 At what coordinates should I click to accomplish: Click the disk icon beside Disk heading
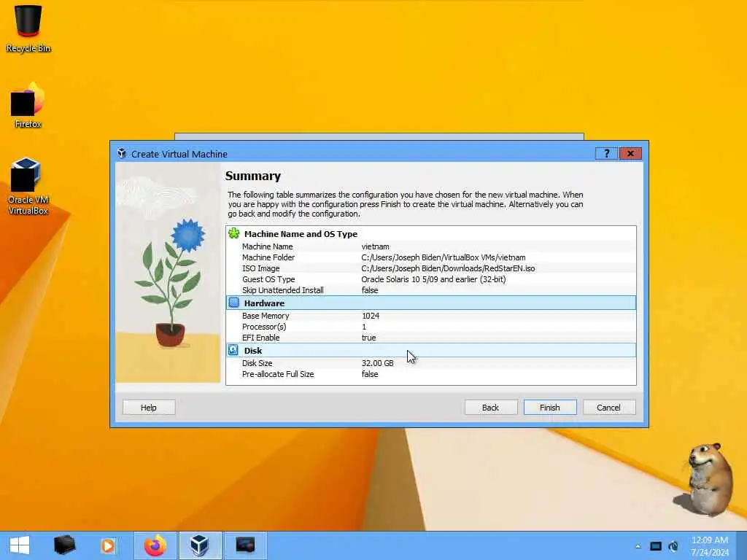(x=233, y=350)
